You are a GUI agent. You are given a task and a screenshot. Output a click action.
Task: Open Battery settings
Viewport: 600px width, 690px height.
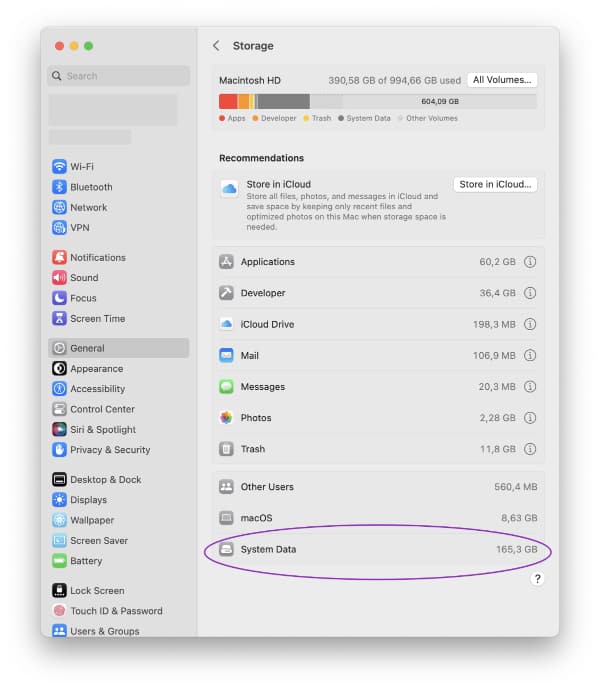click(x=77, y=560)
